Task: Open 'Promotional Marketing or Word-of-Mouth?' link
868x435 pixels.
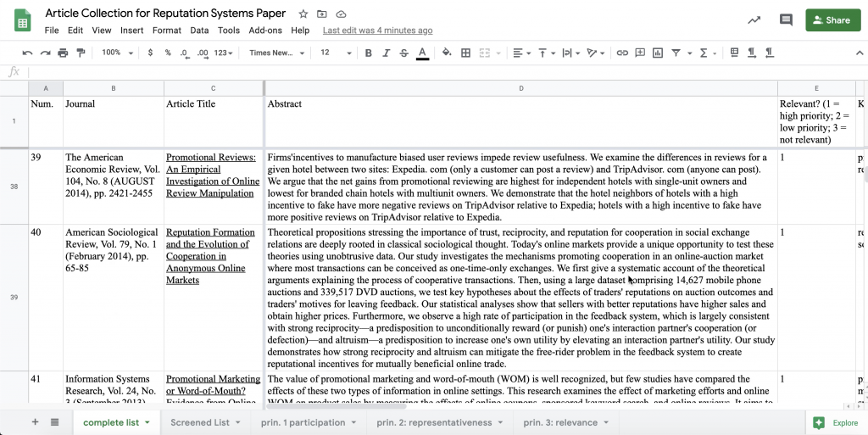Action: pyautogui.click(x=213, y=385)
